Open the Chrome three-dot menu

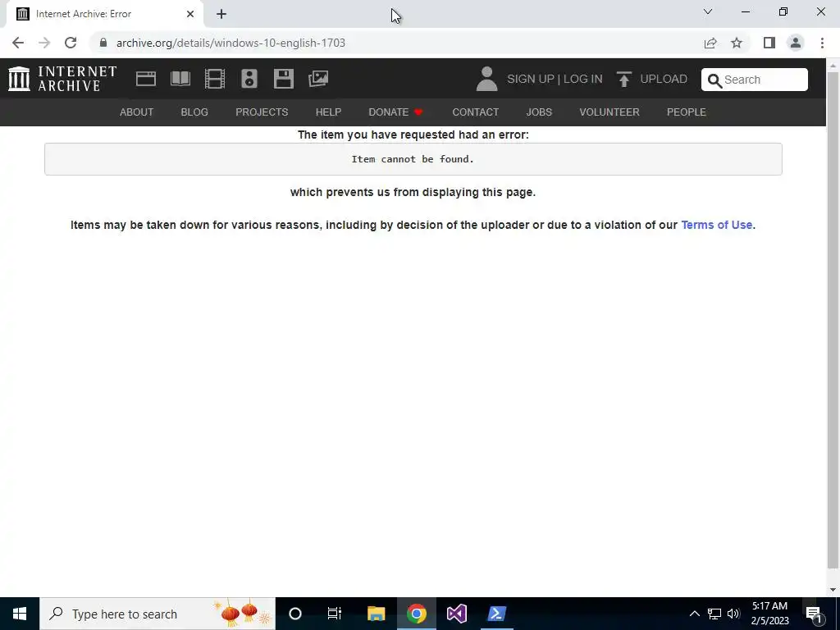click(822, 43)
